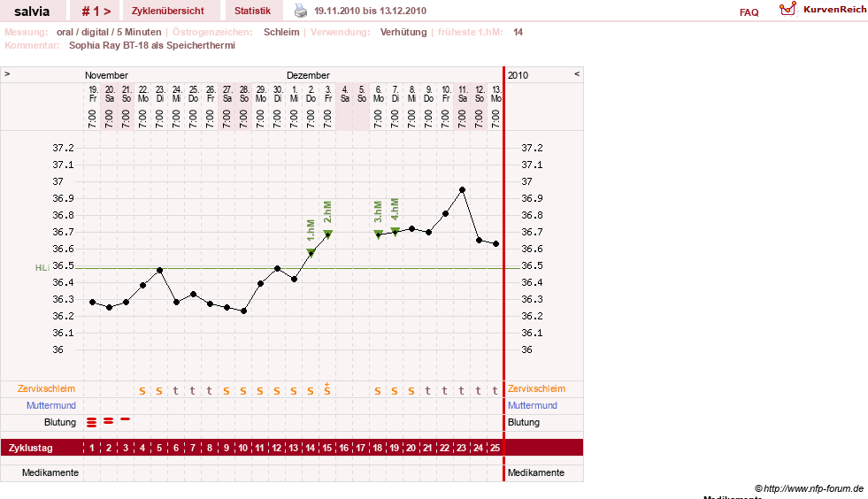Click the November month header

106,75
